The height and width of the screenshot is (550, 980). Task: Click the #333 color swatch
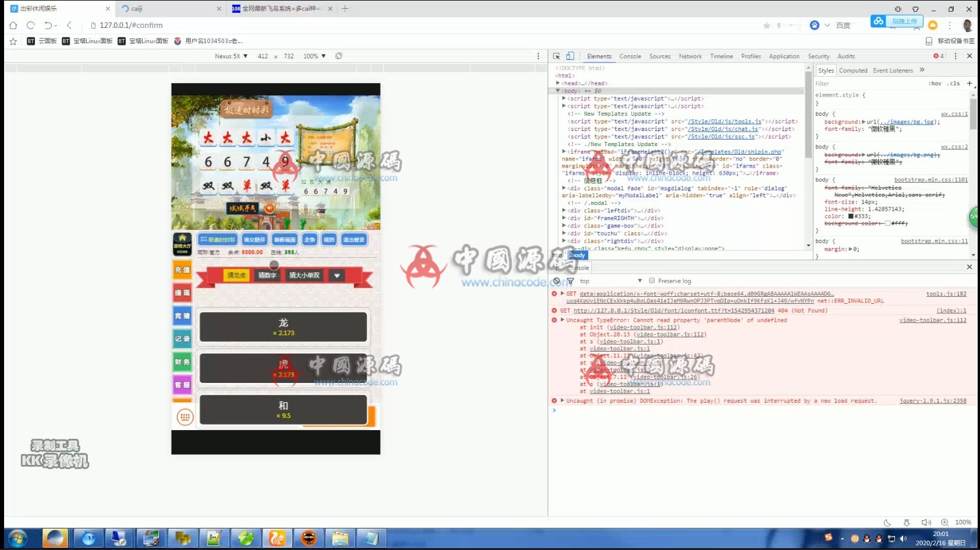tap(851, 217)
